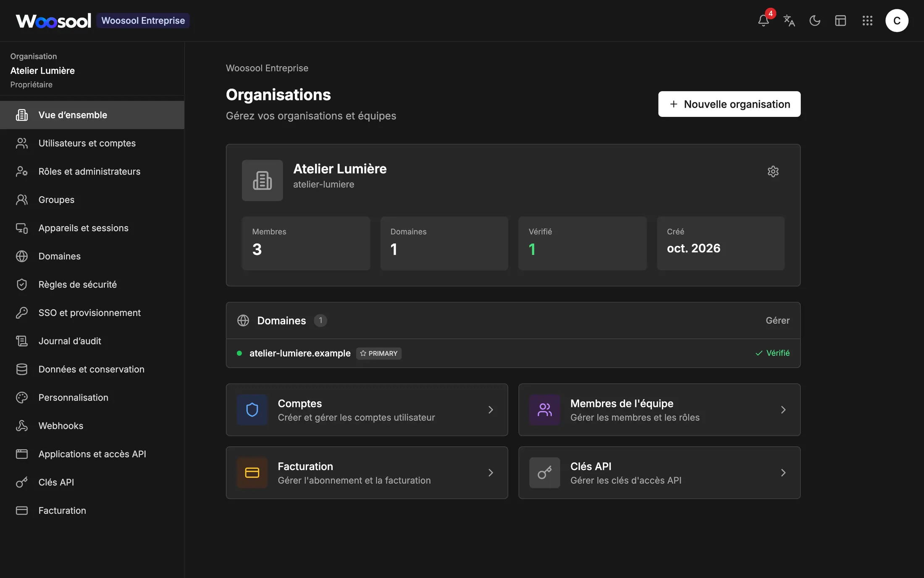Click the shield icon on Comptes card
Viewport: 924px width, 578px height.
click(252, 410)
